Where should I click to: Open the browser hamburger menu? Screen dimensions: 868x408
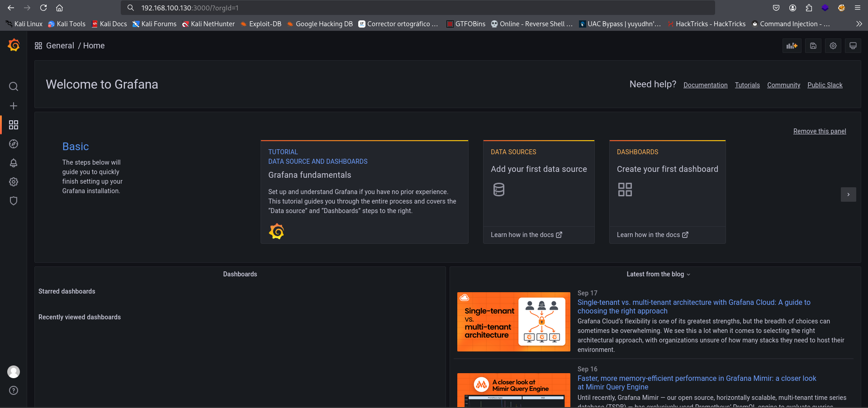click(857, 8)
